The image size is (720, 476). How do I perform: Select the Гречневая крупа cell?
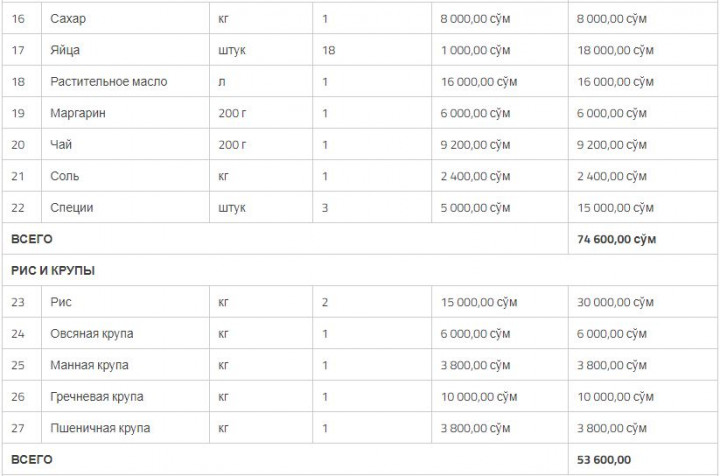pyautogui.click(x=95, y=397)
